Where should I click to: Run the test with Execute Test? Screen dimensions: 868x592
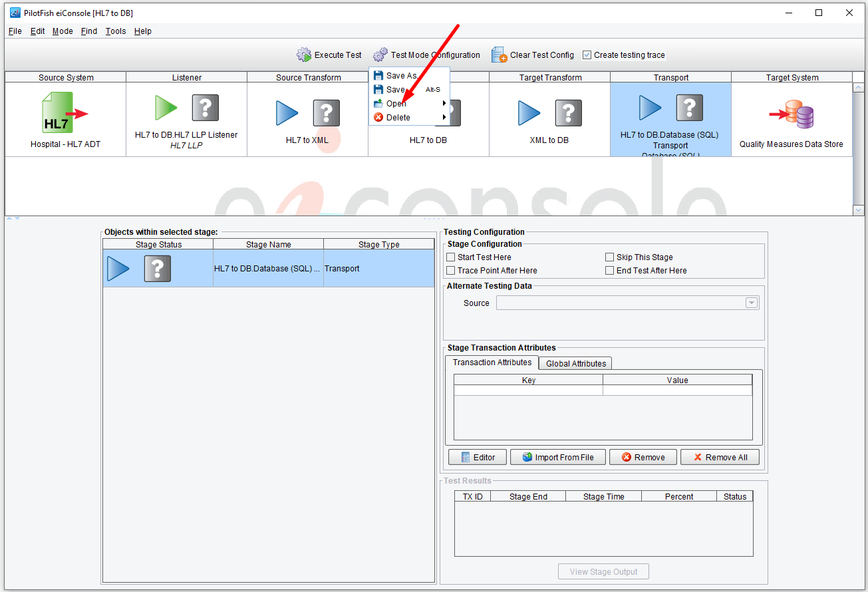pyautogui.click(x=329, y=55)
